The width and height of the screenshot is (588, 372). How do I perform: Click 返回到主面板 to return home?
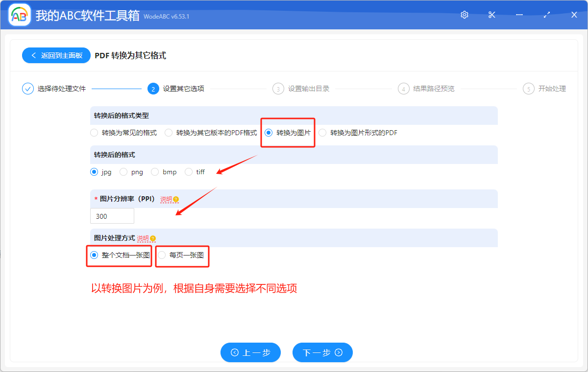pos(56,55)
